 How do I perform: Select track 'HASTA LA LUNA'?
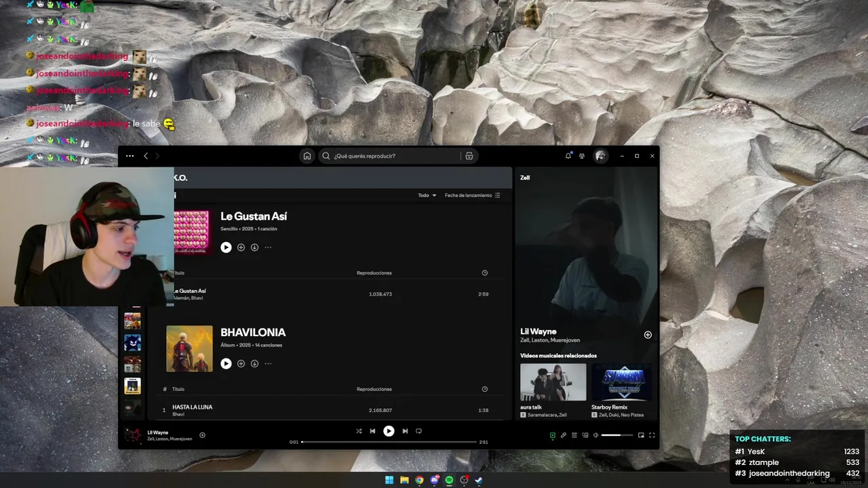pos(193,407)
